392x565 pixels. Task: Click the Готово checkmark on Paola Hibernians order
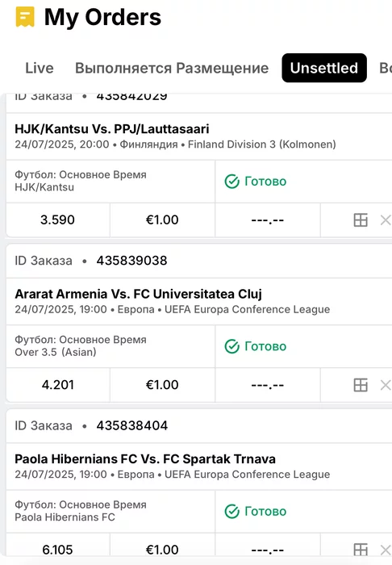[x=231, y=511]
